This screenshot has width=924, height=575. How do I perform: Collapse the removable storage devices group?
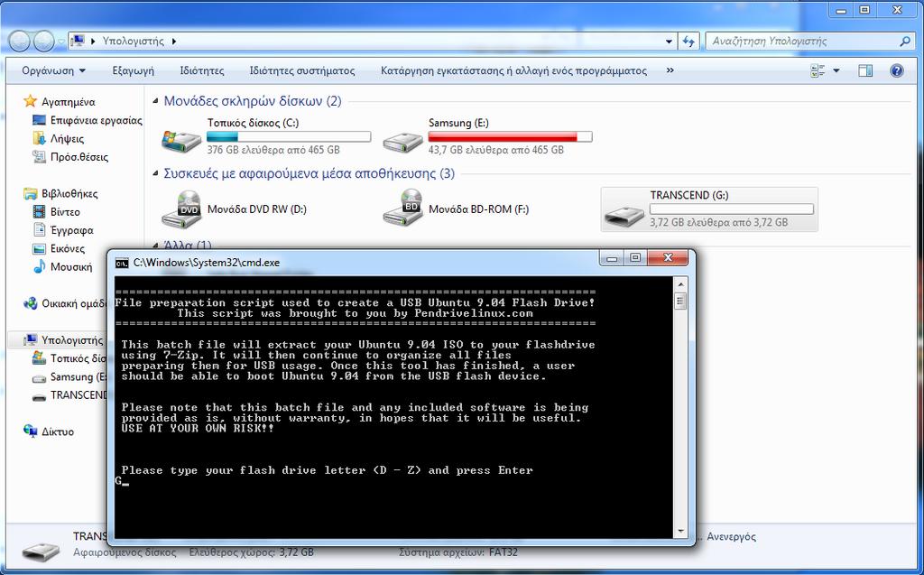point(155,173)
